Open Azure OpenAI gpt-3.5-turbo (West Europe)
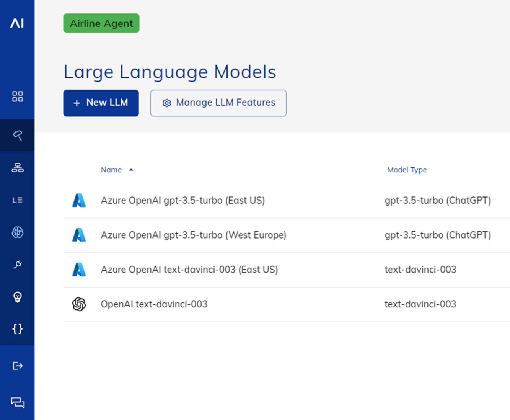The image size is (510, 420). [194, 235]
